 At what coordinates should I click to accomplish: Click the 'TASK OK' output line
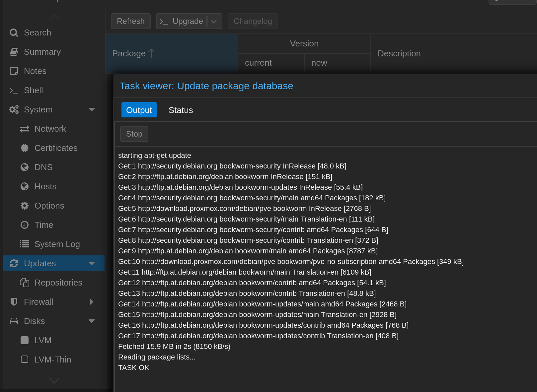(x=134, y=368)
